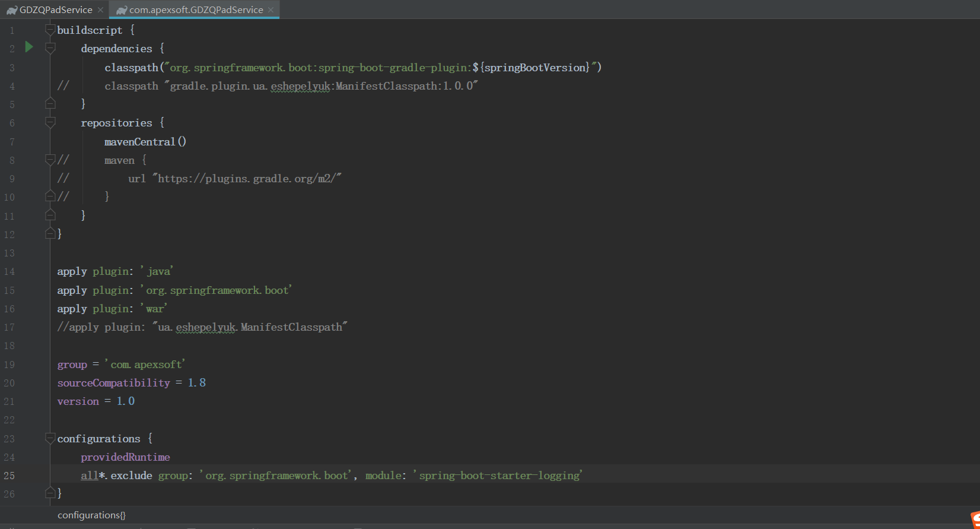
Task: Close the com.apexsoft.GDZQPadService tab
Action: (271, 10)
